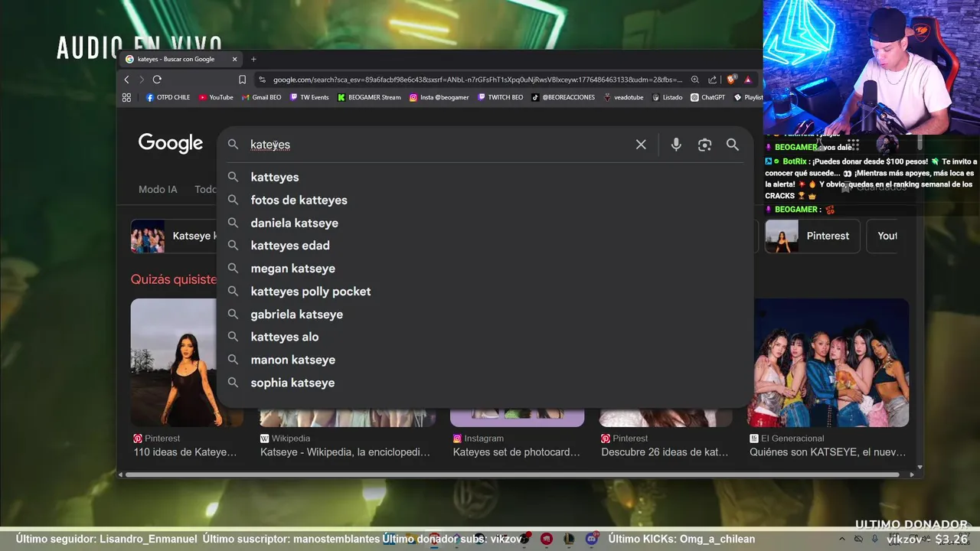Open the veadotube bookmark
The image size is (980, 551).
[x=623, y=97]
